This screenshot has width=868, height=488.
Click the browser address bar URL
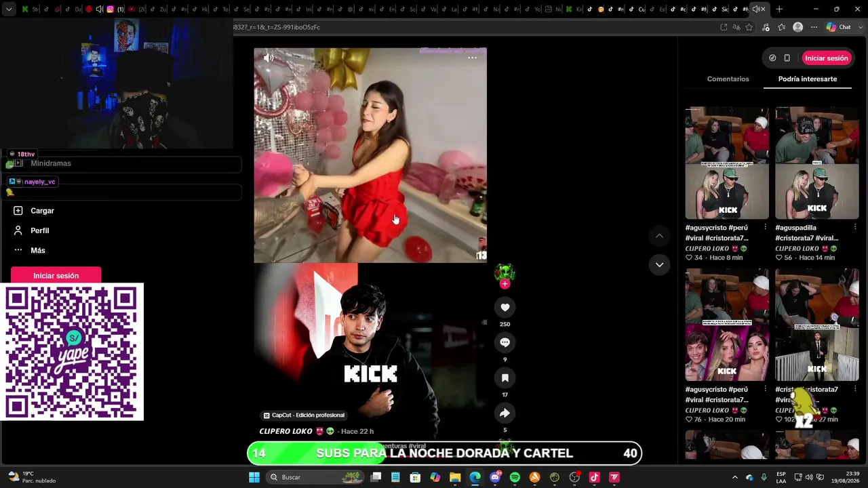click(277, 27)
